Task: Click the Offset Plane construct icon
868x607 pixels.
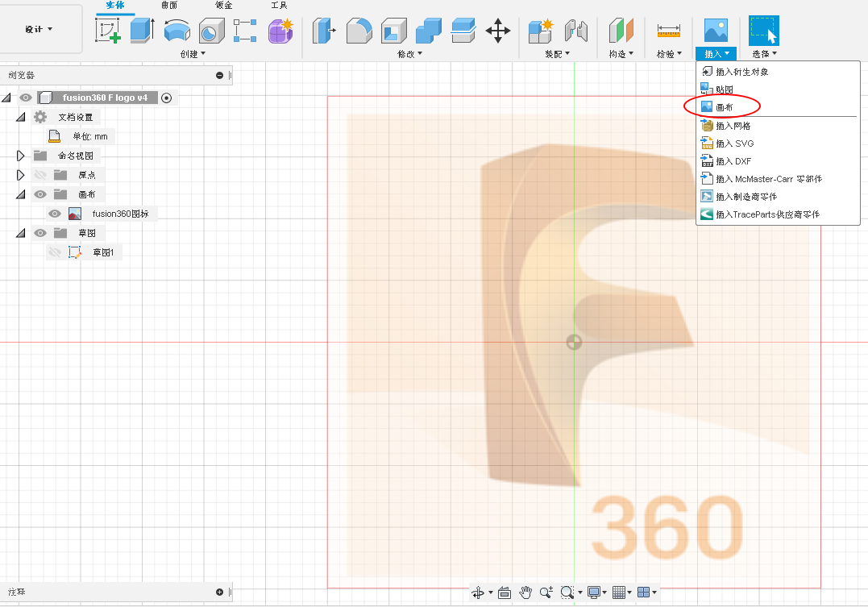Action: coord(621,31)
